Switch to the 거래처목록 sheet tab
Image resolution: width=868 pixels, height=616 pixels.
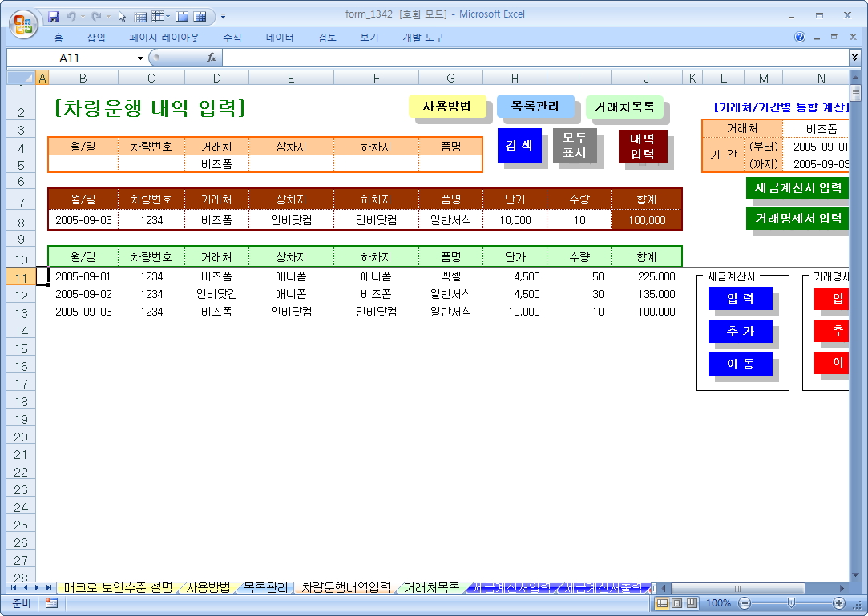pos(431,587)
